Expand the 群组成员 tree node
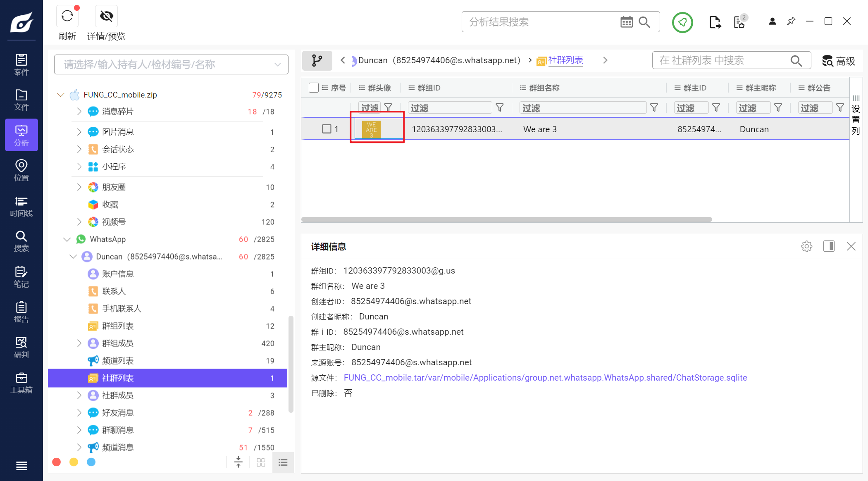This screenshot has width=868, height=481. coord(79,343)
